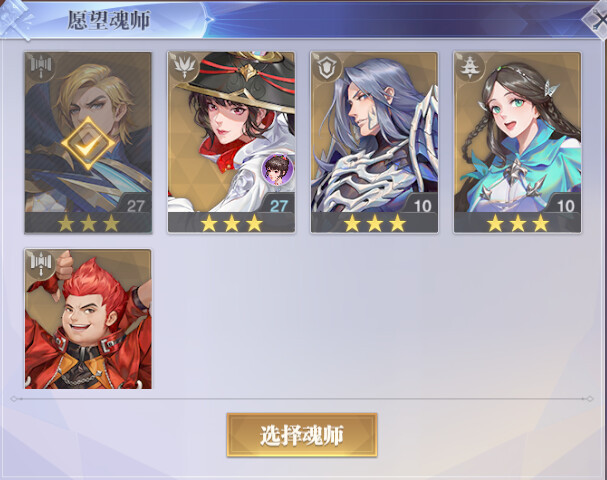The width and height of the screenshot is (607, 480).
Task: Click the hammer icon beside the title
Action: 16,19
